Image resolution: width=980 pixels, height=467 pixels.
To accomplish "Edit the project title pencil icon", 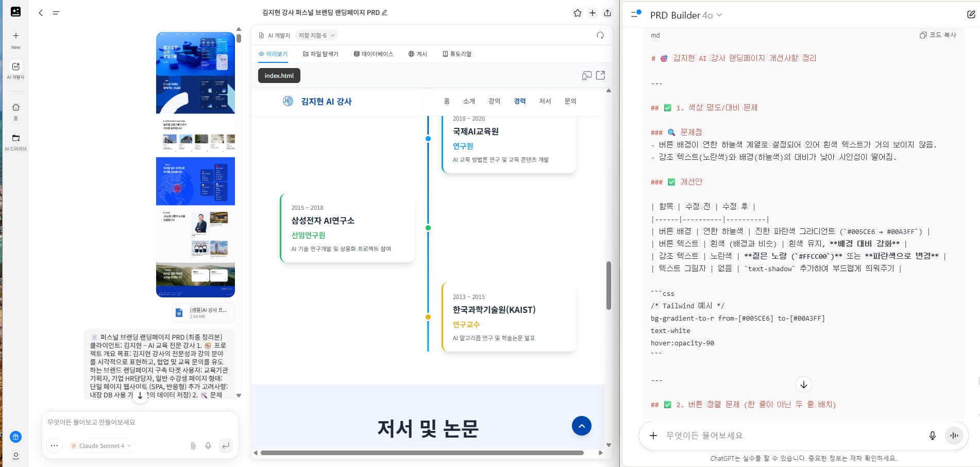I will [384, 12].
